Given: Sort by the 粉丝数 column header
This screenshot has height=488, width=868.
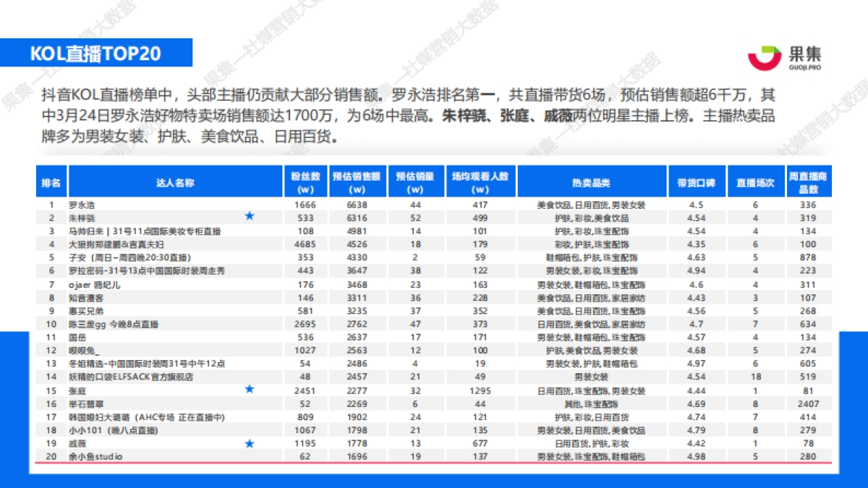Looking at the screenshot, I should (307, 181).
